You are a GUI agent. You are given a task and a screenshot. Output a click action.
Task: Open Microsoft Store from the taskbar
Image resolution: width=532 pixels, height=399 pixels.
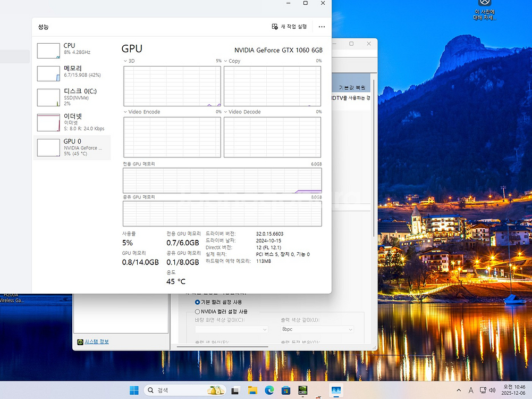285,390
